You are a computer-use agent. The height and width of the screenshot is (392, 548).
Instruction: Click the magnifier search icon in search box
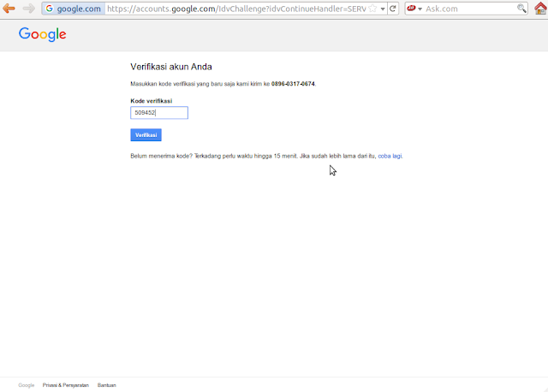pos(521,9)
